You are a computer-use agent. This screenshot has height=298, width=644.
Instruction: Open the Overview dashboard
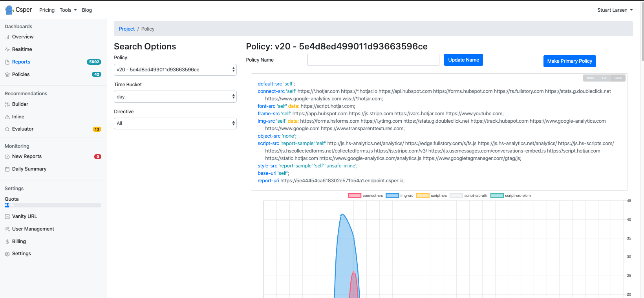(x=23, y=37)
